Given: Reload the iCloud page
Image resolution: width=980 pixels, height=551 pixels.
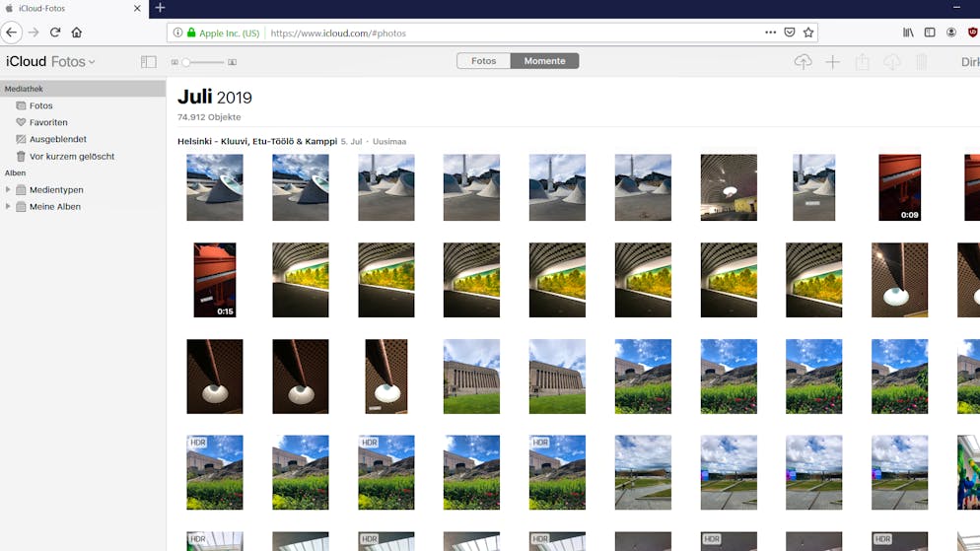Looking at the screenshot, I should point(55,33).
